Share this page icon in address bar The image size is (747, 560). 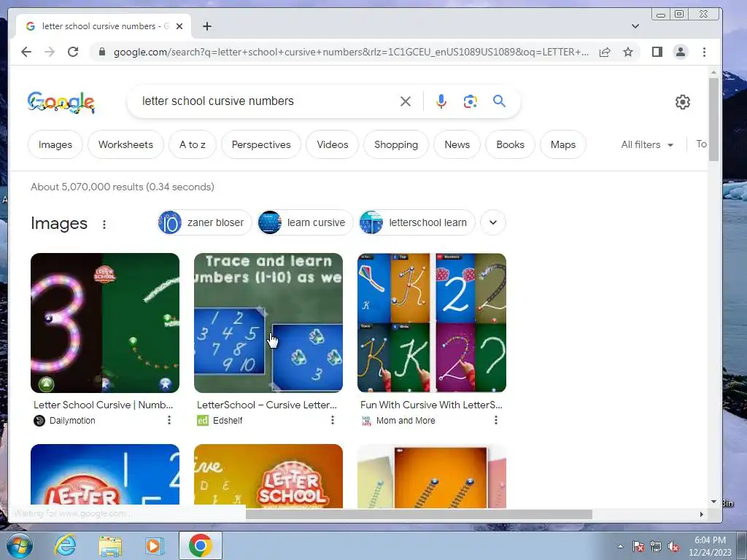[605, 52]
